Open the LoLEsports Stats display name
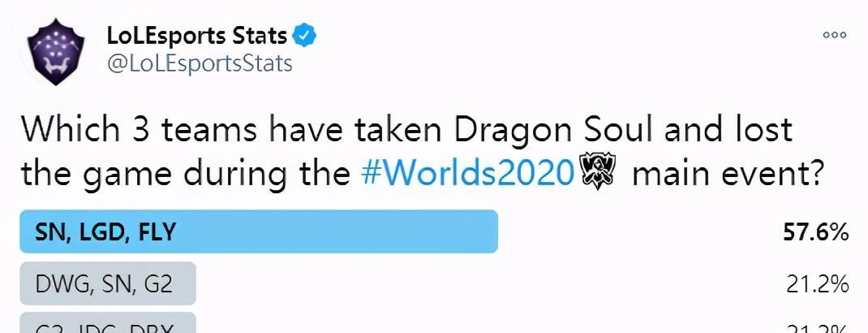The image size is (868, 333). (x=197, y=36)
